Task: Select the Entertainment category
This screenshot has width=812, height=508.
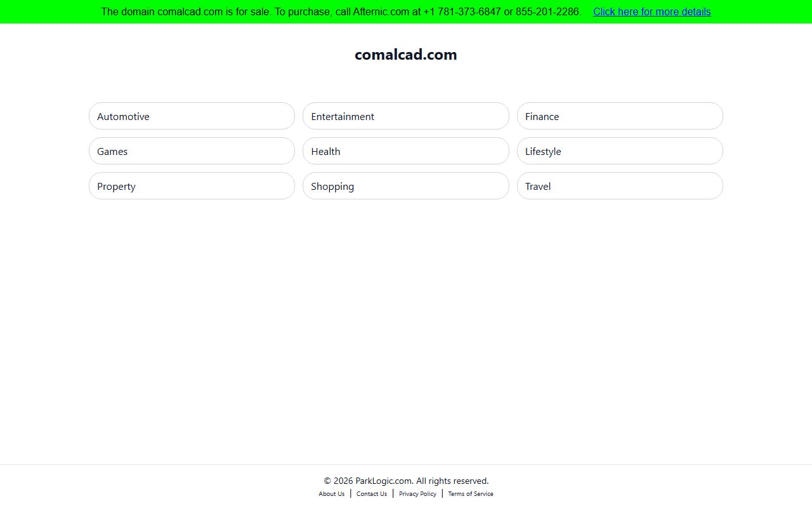Action: pyautogui.click(x=405, y=116)
